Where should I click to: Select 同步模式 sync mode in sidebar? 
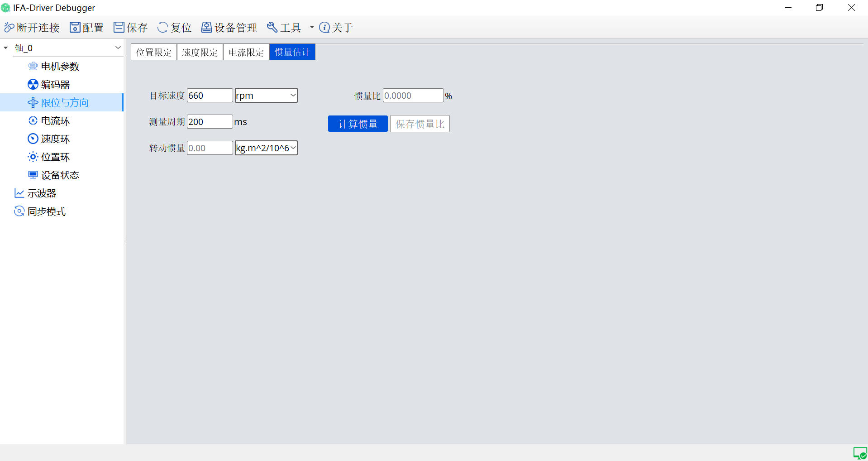tap(46, 211)
